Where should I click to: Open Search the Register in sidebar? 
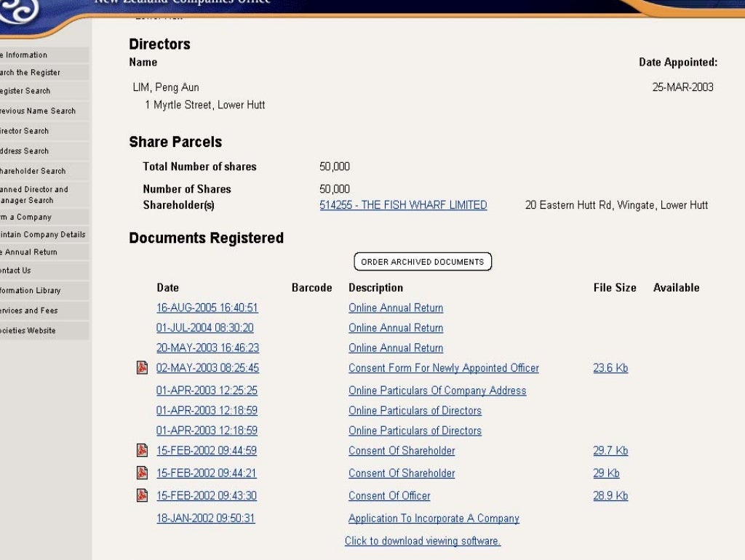[44, 72]
